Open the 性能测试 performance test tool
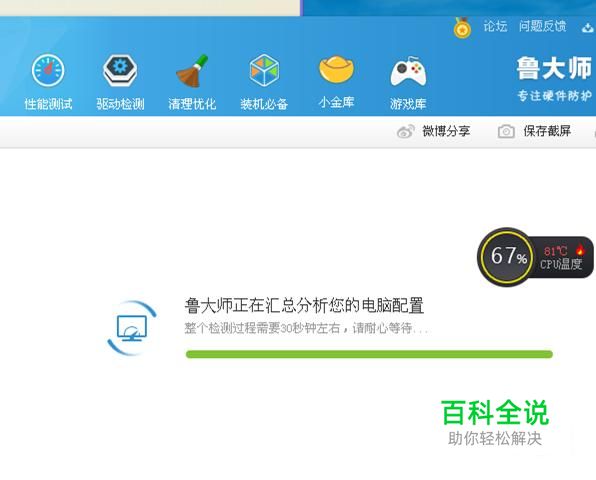This screenshot has height=480, width=596. (48, 82)
